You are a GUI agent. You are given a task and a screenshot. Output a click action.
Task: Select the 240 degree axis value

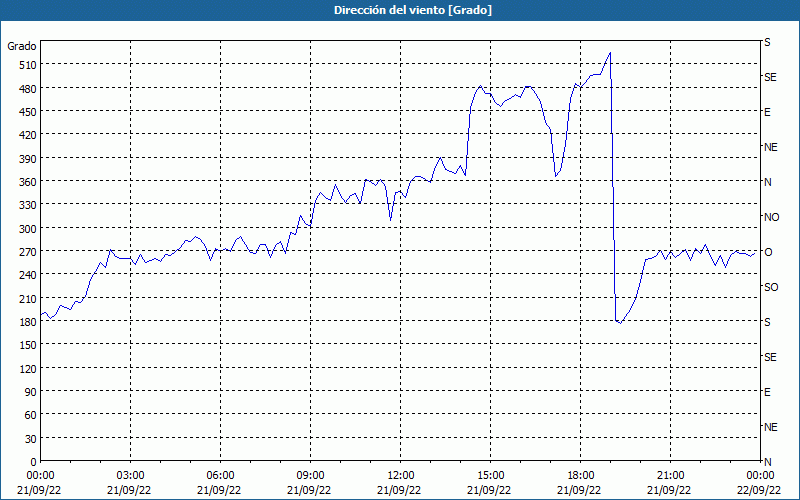[28, 274]
